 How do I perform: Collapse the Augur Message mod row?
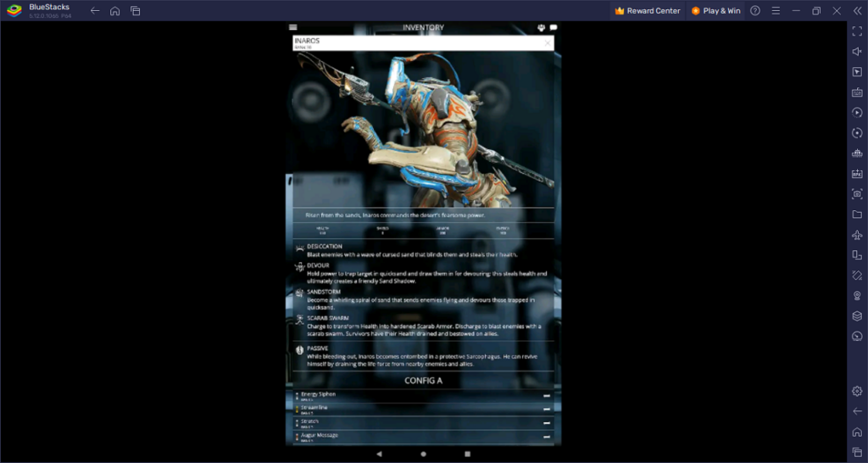pyautogui.click(x=547, y=437)
